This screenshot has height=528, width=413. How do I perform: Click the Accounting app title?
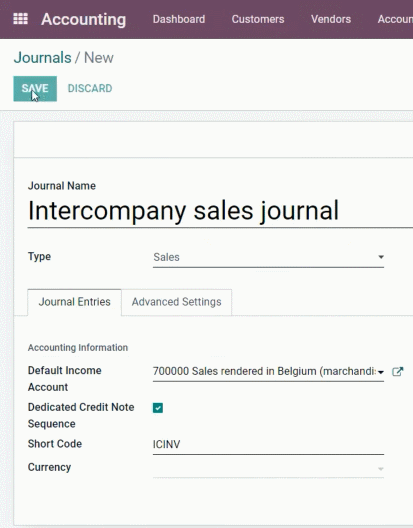(84, 20)
